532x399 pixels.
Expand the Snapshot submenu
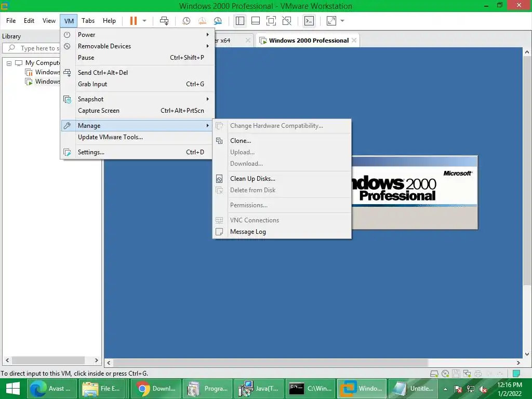tap(137, 99)
